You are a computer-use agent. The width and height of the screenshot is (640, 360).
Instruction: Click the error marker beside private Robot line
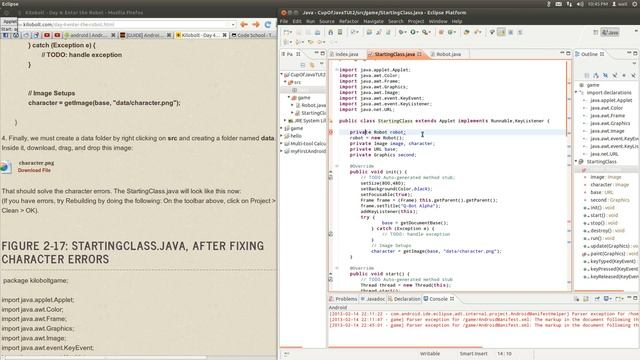(x=331, y=132)
